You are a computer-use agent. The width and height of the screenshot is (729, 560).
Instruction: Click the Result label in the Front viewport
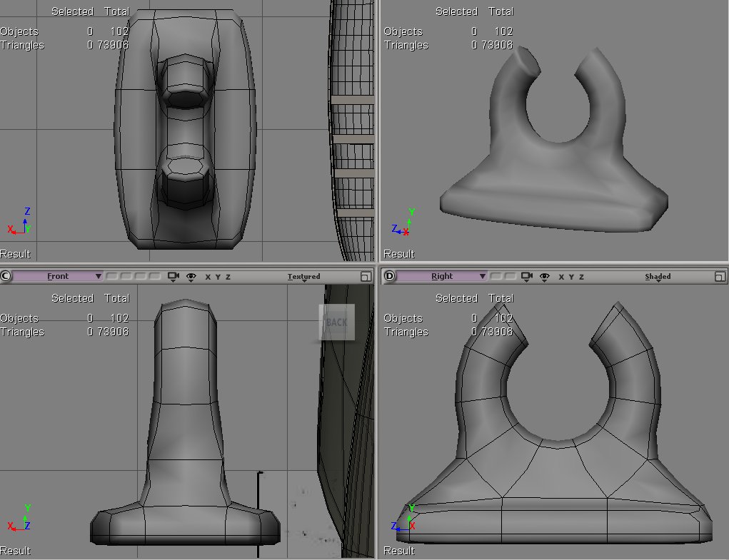(x=15, y=551)
